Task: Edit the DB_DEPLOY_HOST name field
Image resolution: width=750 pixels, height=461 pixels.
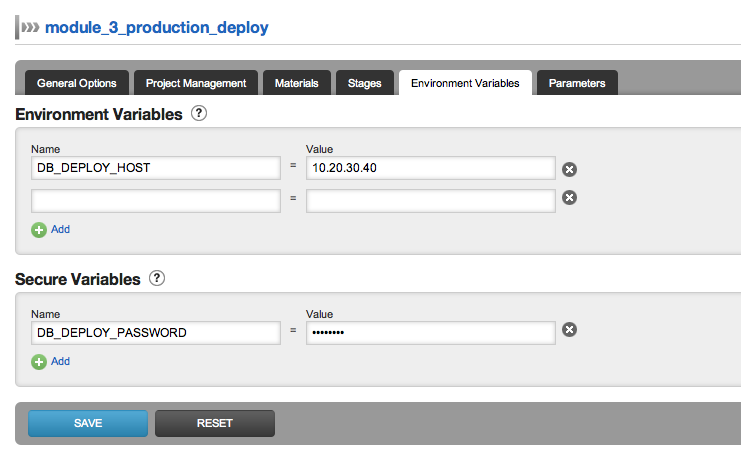Action: [x=155, y=168]
